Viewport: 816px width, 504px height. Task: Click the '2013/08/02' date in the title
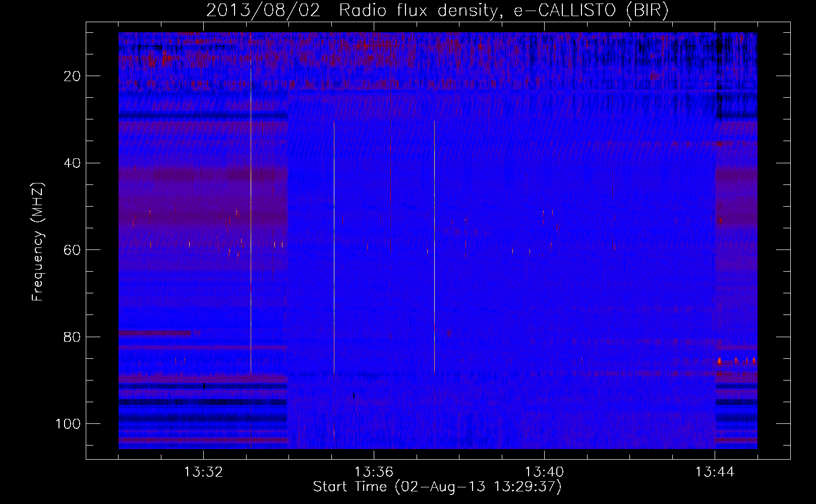[263, 11]
